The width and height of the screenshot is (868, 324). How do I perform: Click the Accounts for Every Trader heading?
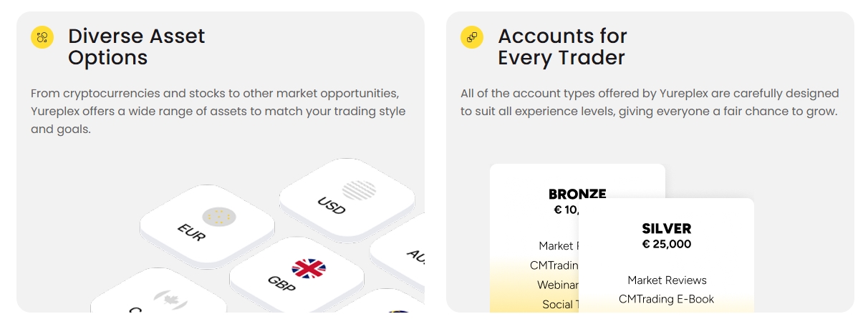[x=562, y=46]
